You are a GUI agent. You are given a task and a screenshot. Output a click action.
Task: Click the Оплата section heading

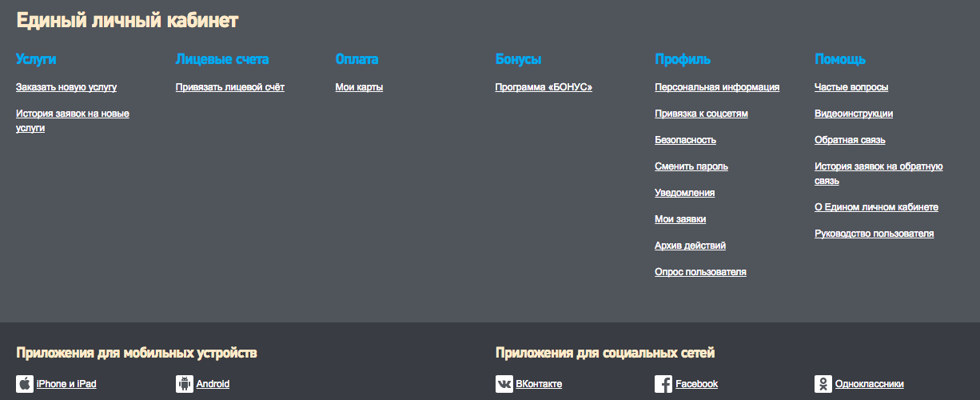point(357,59)
